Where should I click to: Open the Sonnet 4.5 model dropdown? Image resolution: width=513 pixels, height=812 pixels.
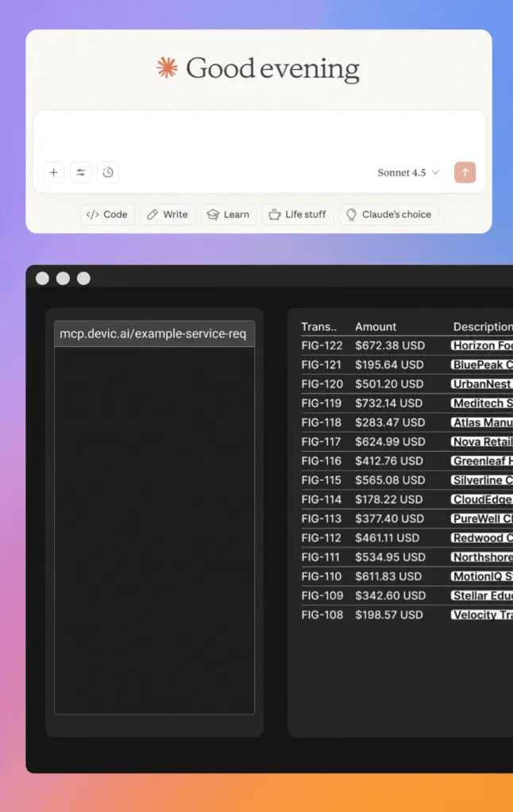click(408, 172)
